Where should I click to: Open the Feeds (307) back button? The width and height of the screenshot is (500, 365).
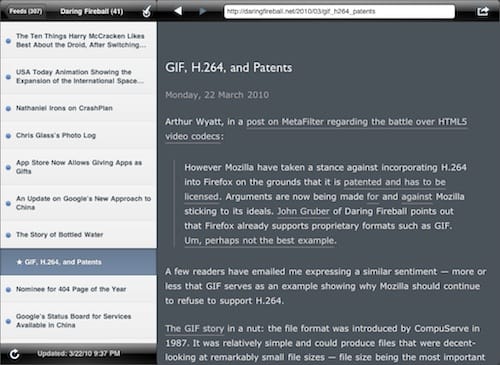[25, 11]
